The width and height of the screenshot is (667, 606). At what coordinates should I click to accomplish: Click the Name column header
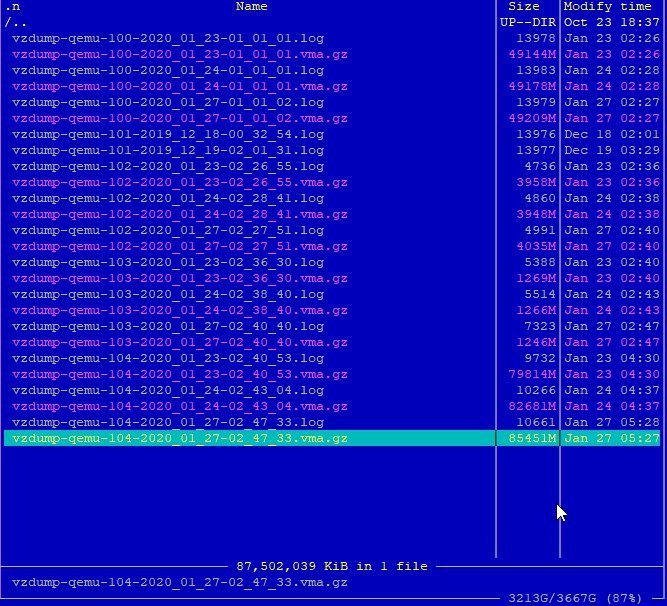[x=251, y=6]
